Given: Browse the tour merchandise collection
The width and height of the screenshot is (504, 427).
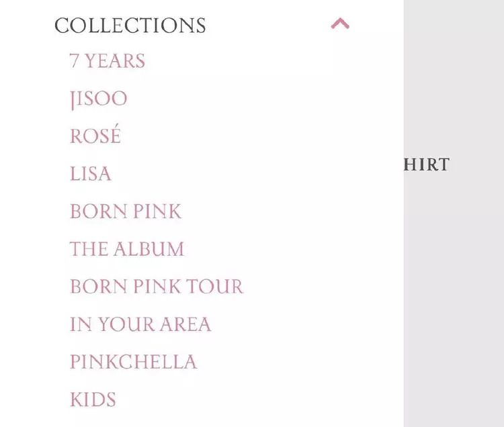Looking at the screenshot, I should click(157, 287).
